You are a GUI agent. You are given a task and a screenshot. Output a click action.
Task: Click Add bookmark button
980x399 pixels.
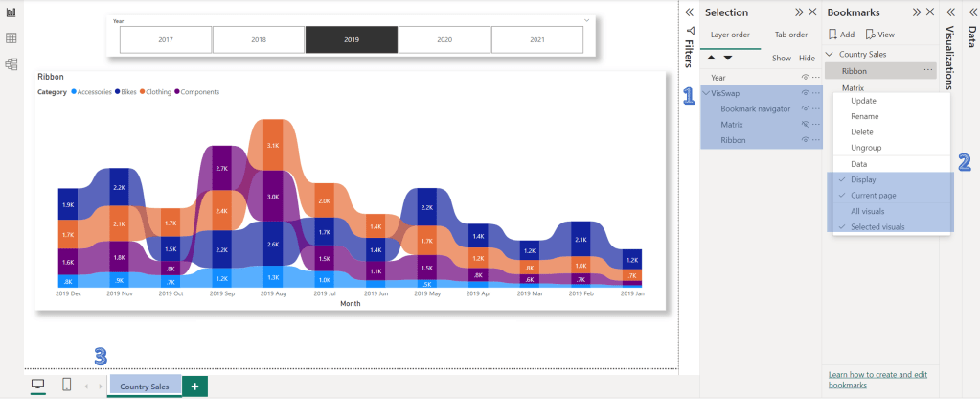point(840,34)
